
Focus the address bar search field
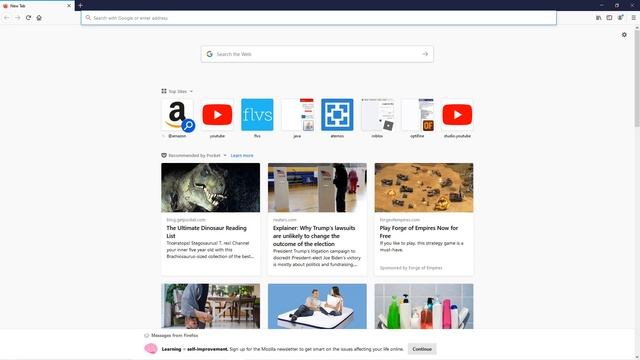(319, 18)
